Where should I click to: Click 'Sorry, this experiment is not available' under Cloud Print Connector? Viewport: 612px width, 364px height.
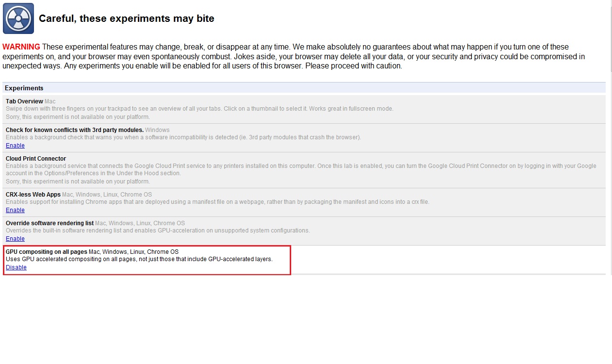click(x=78, y=182)
